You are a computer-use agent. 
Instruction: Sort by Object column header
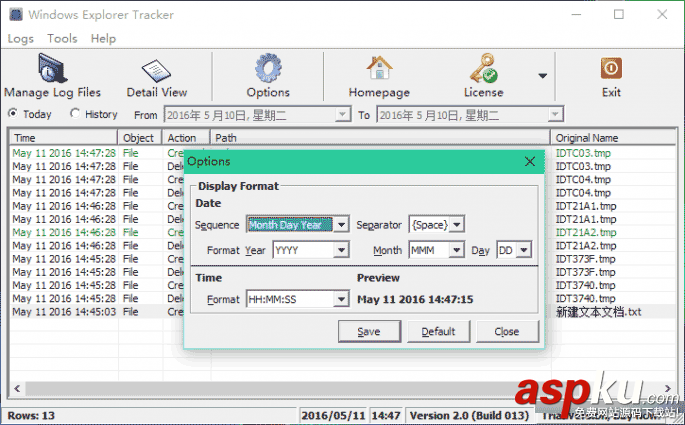[140, 138]
